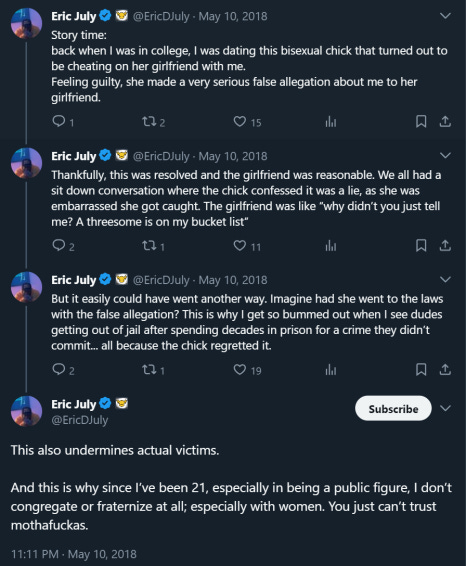The height and width of the screenshot is (566, 466).
Task: Share the 'Thankfully, this was resolved' tweet
Action: 445,245
